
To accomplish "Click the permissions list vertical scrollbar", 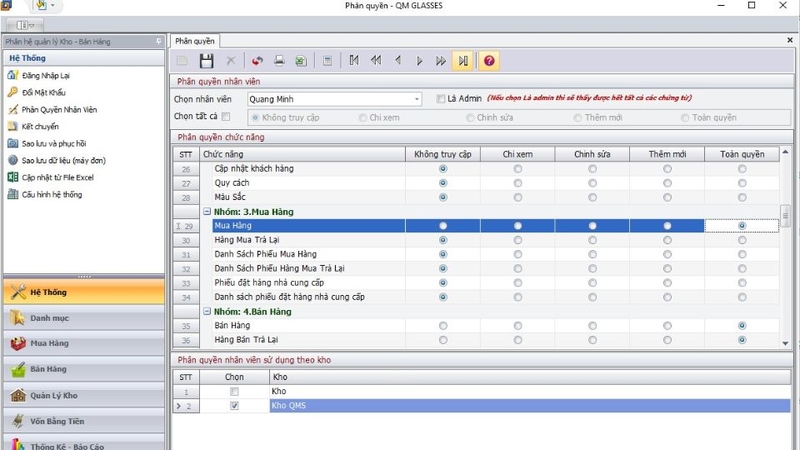I will pos(785,248).
